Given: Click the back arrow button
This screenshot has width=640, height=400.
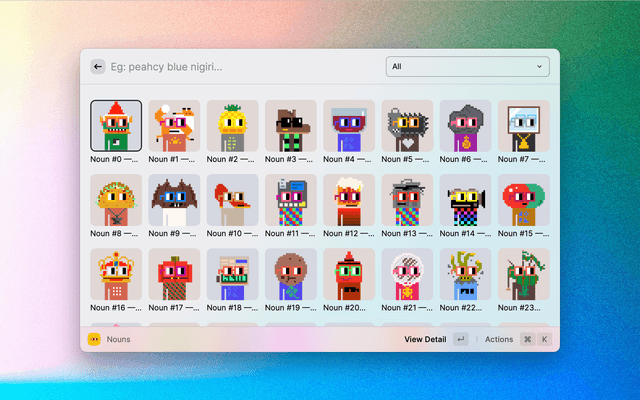Looking at the screenshot, I should pos(97,67).
